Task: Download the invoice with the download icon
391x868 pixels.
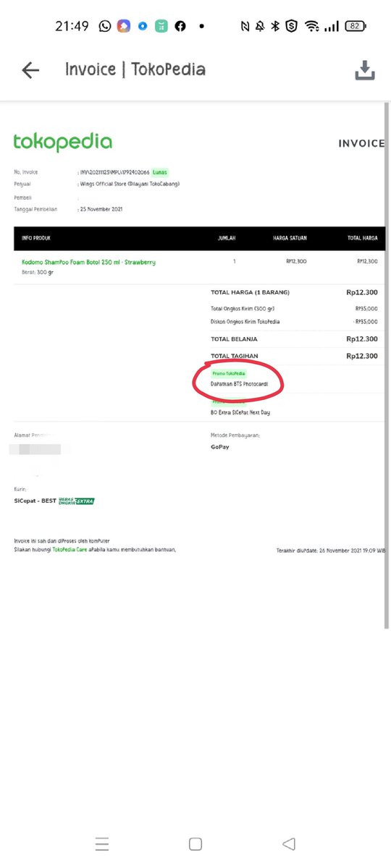Action: pyautogui.click(x=365, y=70)
